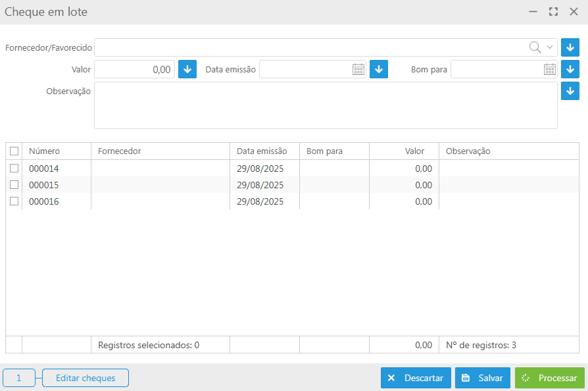This screenshot has height=391, width=588.
Task: Click the down arrow beside Bom para
Action: pos(570,69)
